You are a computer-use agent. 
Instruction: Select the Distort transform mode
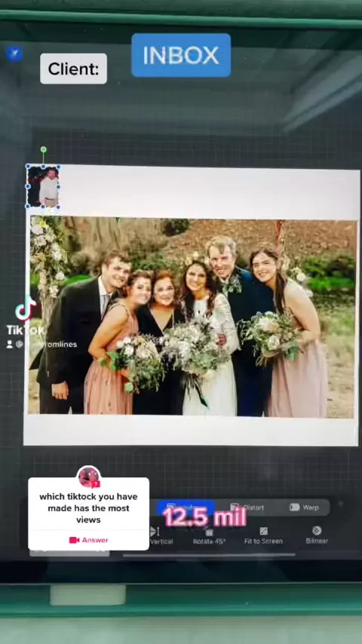247,508
